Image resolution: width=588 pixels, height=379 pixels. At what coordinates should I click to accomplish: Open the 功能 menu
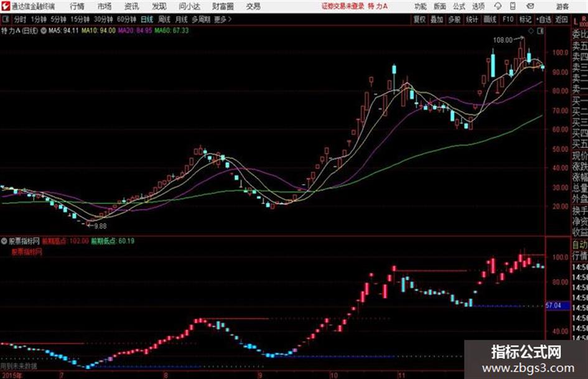pos(421,6)
